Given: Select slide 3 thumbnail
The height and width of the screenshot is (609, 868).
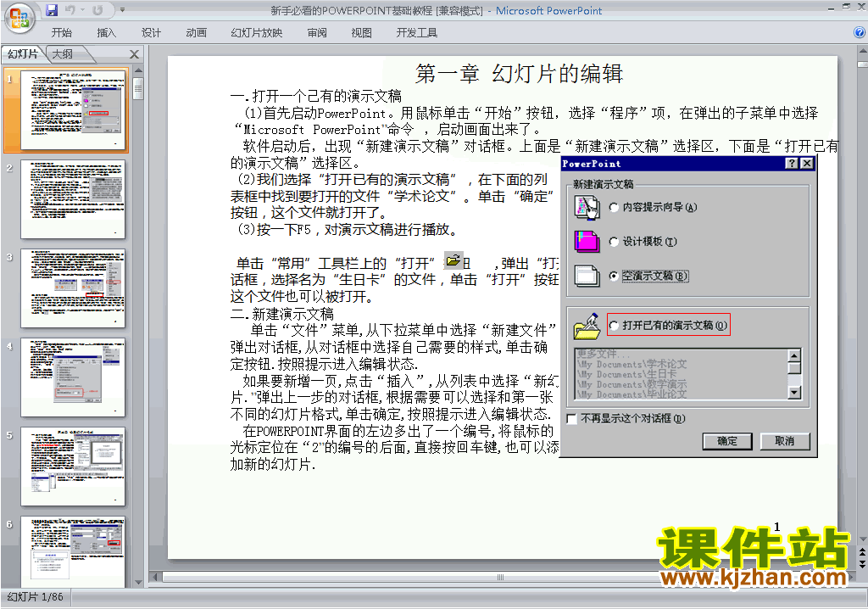Looking at the screenshot, I should coord(73,288).
